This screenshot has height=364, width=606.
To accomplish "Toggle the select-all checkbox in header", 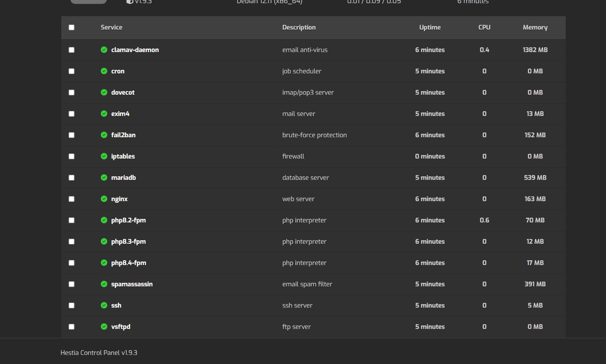I will pyautogui.click(x=71, y=27).
